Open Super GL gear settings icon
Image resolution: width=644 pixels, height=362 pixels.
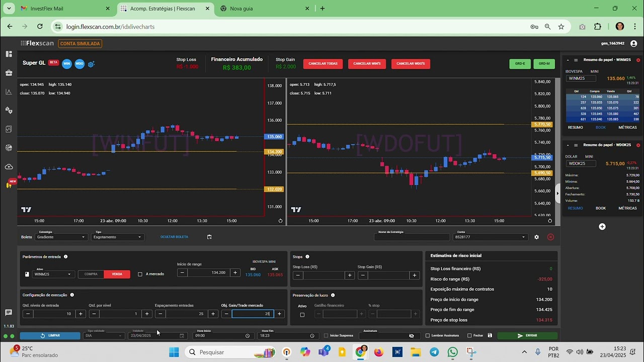coord(91,64)
